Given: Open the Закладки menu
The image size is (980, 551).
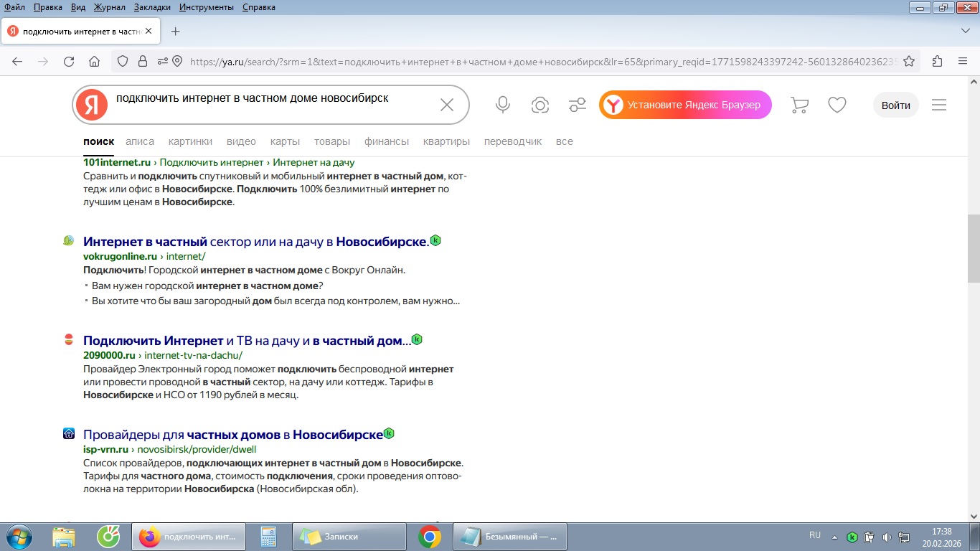Looking at the screenshot, I should coord(152,7).
